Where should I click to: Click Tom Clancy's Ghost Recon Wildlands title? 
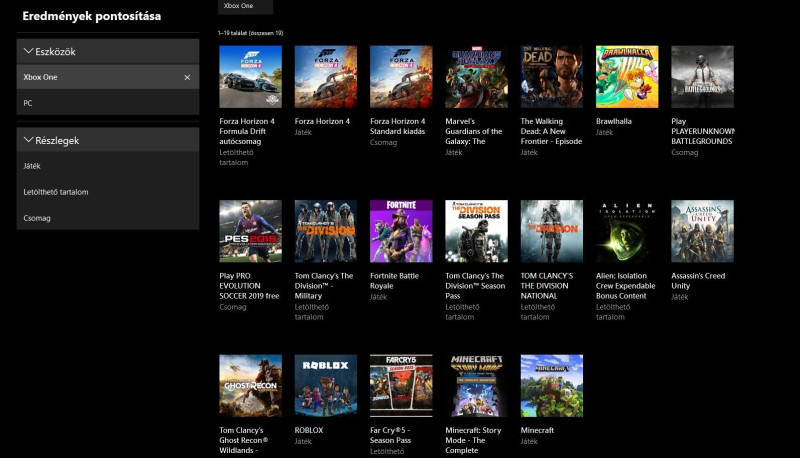243,440
